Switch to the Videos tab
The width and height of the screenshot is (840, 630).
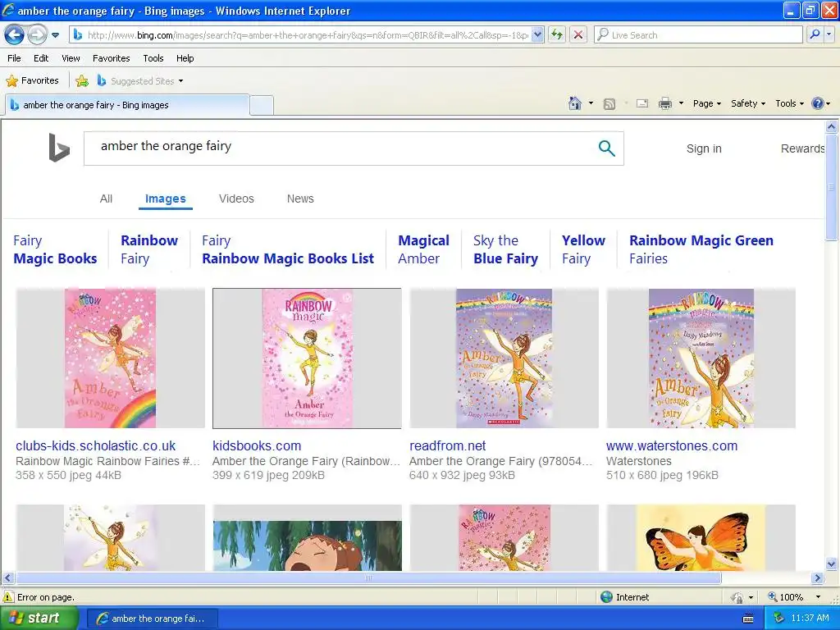tap(236, 199)
